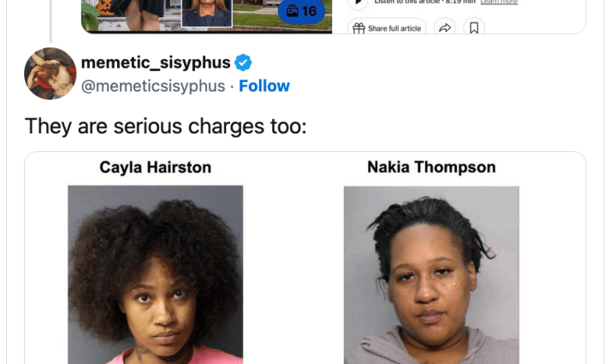Screen dimensions: 616x364
Task: Open the mugshot photo under Cayla Hairston
Action: pos(155,274)
